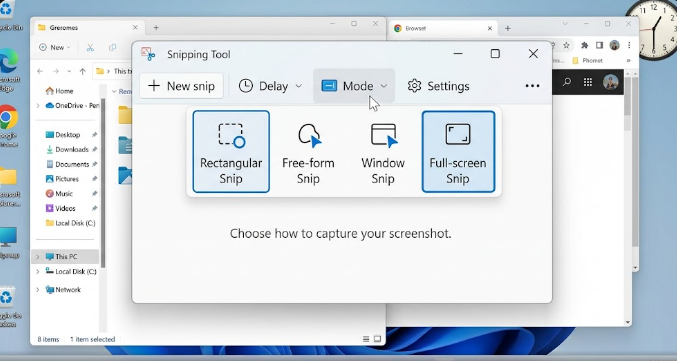Screen dimensions: 677x361
Task: Open recent locations chevron in File Explorer
Action: [x=69, y=71]
